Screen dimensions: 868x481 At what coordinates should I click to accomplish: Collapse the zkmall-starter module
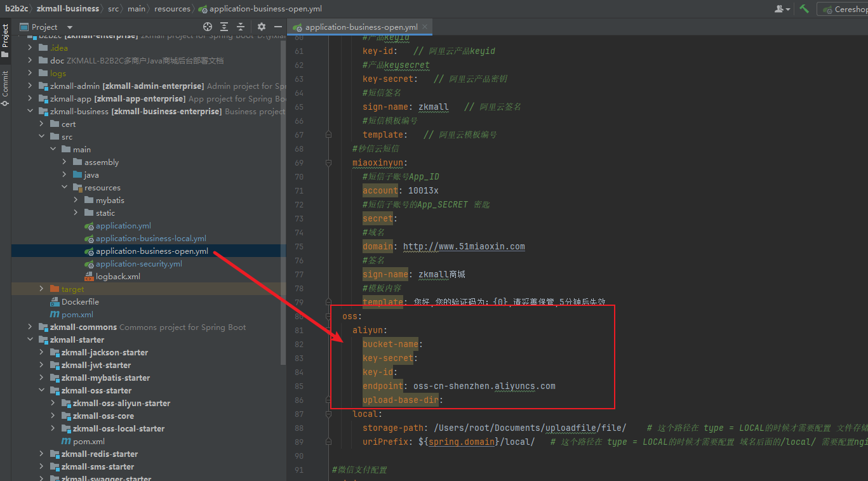tap(30, 340)
